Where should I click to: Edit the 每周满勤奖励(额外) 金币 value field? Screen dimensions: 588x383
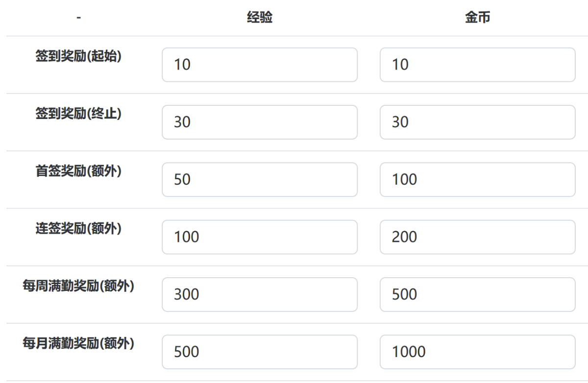click(477, 294)
